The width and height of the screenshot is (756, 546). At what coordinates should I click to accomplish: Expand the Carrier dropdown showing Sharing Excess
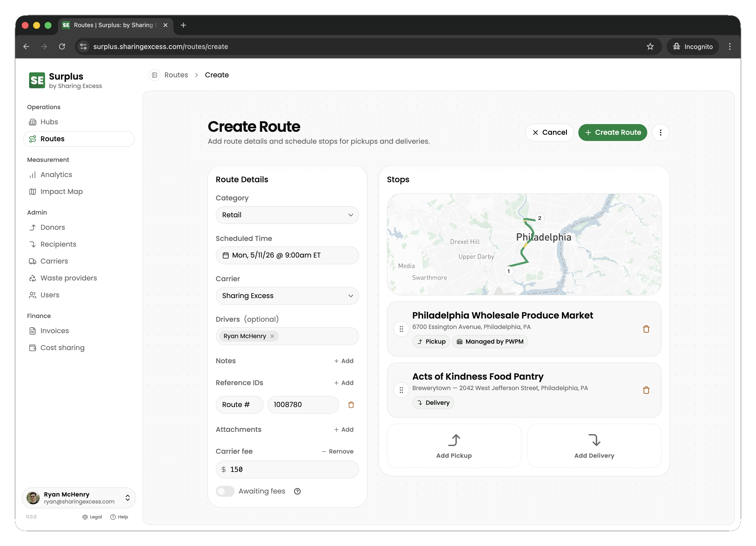click(287, 296)
